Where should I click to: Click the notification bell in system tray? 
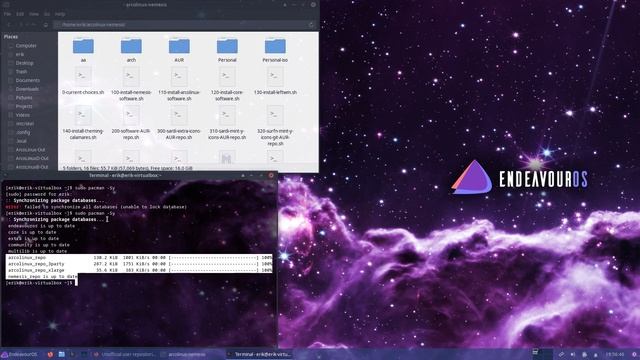tap(596, 354)
